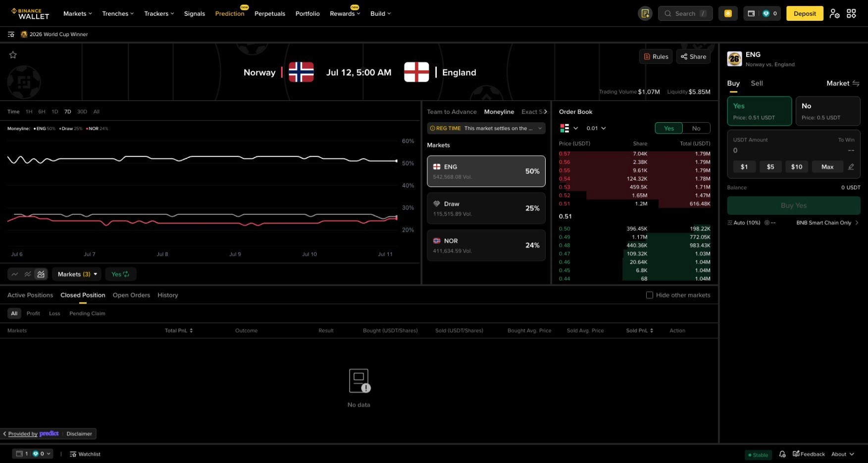Expand the Trenches menu
868x463 pixels.
[x=118, y=13]
